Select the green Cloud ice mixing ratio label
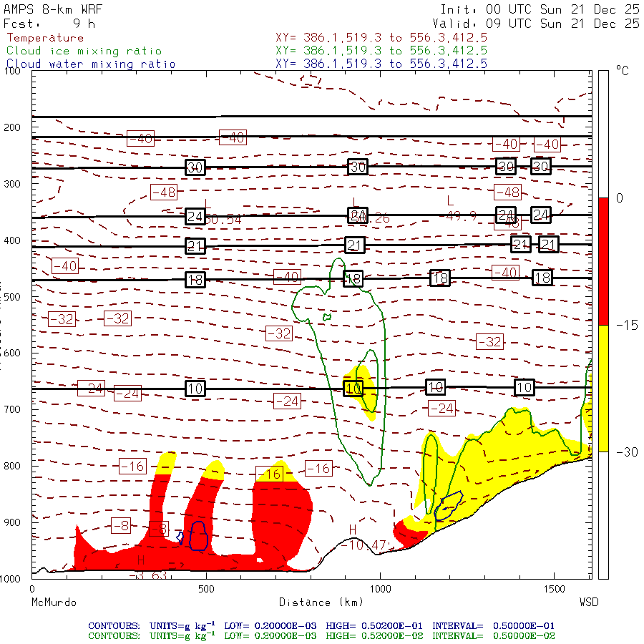 tap(84, 51)
